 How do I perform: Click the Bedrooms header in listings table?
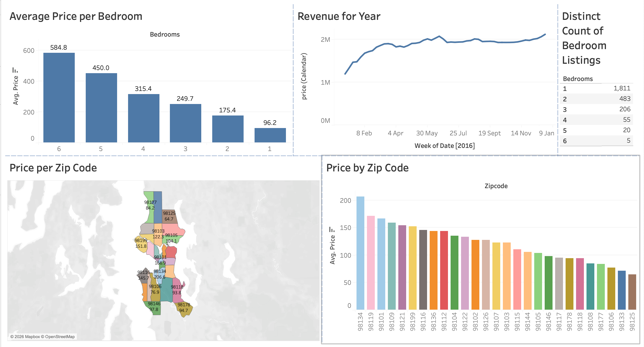578,79
